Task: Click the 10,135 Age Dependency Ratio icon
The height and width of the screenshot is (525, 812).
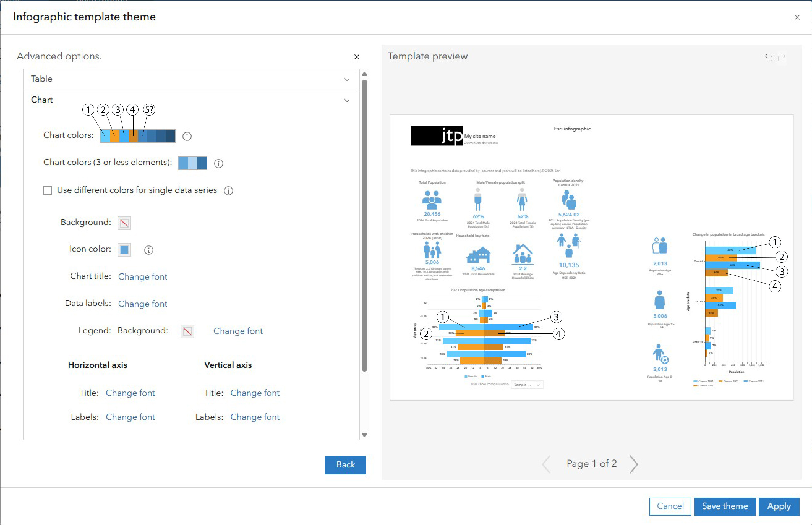Action: click(569, 245)
